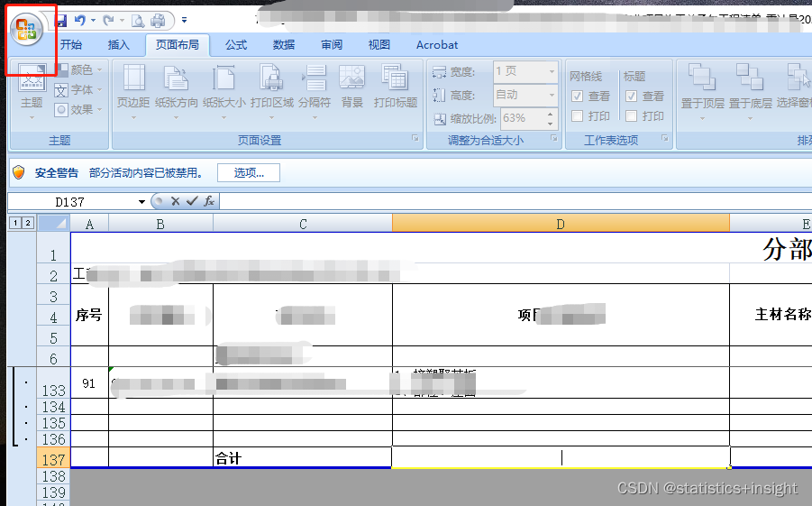Click 打印标题 print titles button
Image resolution: width=812 pixels, height=506 pixels.
[x=396, y=87]
